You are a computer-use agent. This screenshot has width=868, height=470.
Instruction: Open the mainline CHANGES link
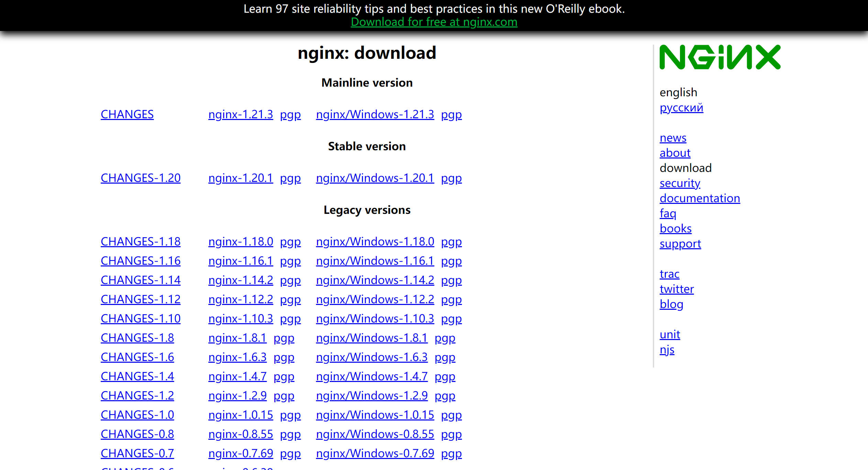[127, 114]
